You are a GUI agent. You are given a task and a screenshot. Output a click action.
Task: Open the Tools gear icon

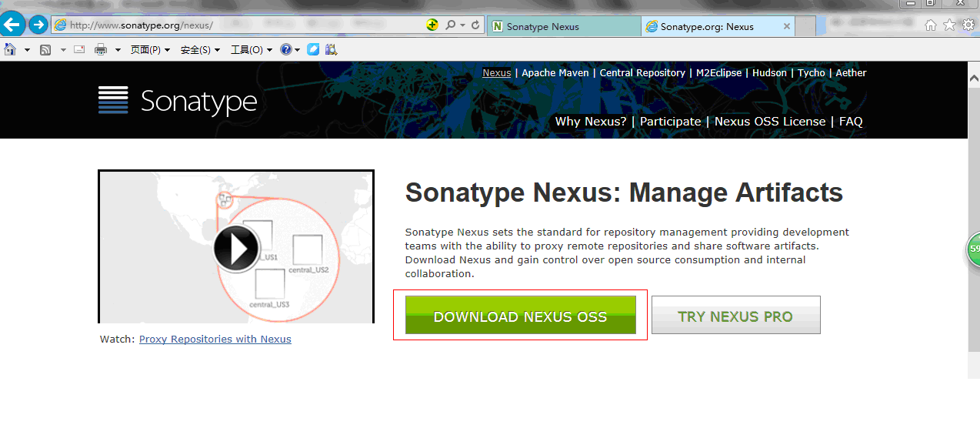[968, 25]
